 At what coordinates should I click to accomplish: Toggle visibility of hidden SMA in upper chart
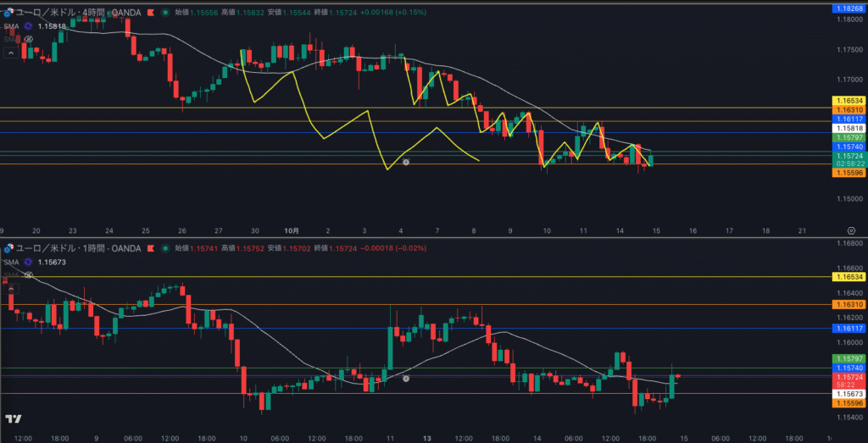[x=28, y=39]
